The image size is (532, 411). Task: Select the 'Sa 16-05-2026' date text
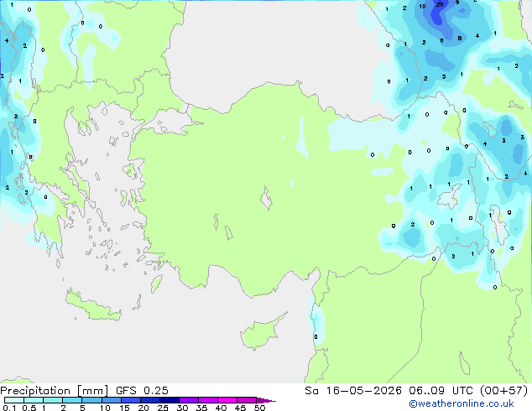pos(353,391)
